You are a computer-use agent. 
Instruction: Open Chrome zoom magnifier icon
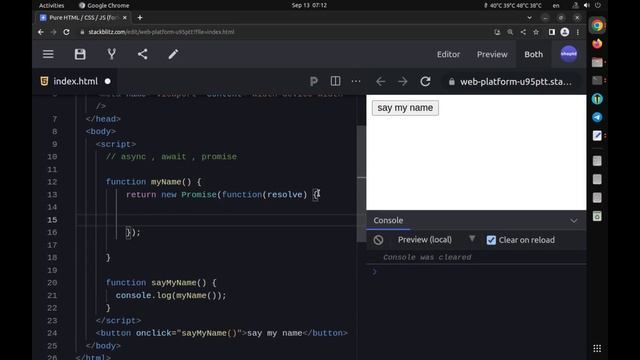point(510,32)
